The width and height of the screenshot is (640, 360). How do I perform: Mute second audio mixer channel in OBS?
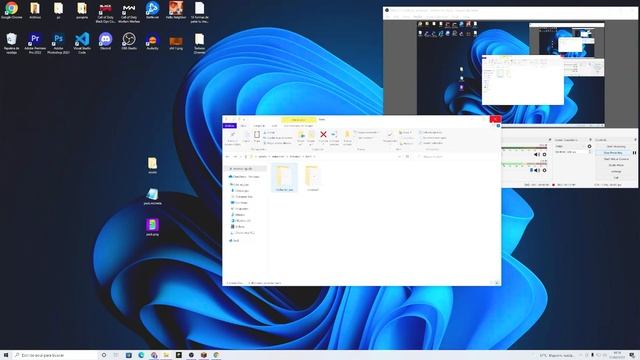click(x=536, y=170)
